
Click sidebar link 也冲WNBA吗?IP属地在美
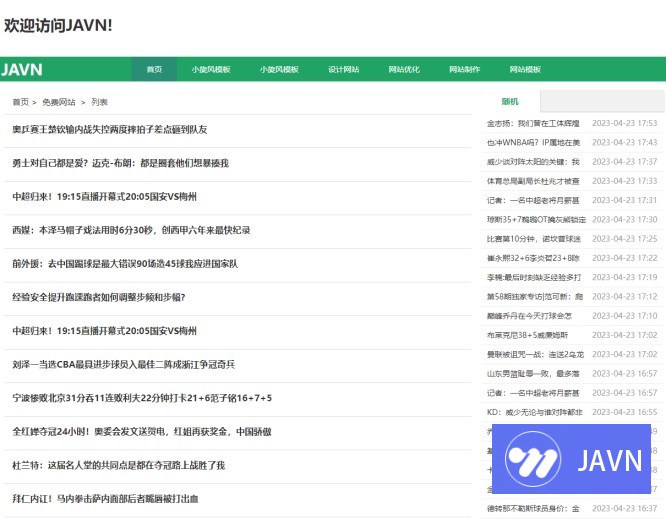[x=533, y=142]
